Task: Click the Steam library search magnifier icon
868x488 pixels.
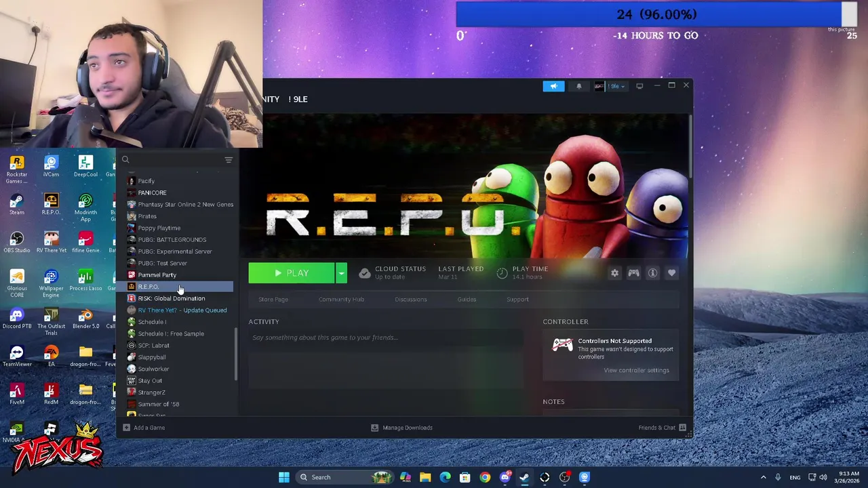Action: [x=125, y=160]
